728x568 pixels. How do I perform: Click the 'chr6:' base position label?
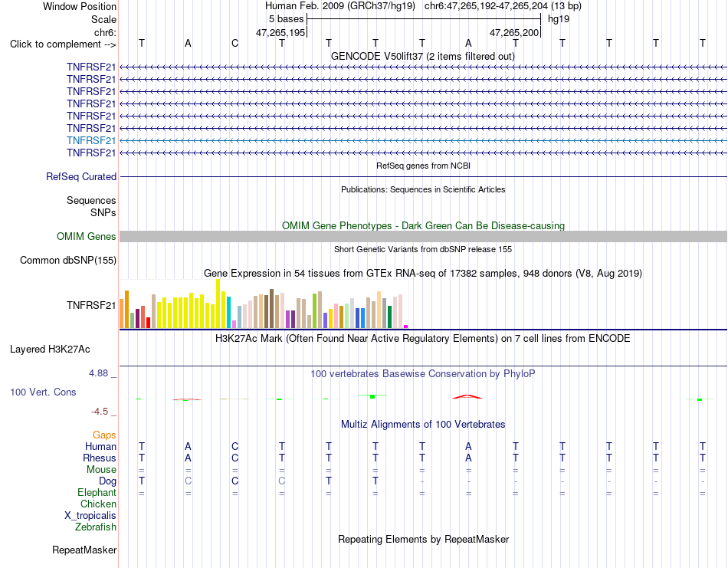pyautogui.click(x=105, y=32)
